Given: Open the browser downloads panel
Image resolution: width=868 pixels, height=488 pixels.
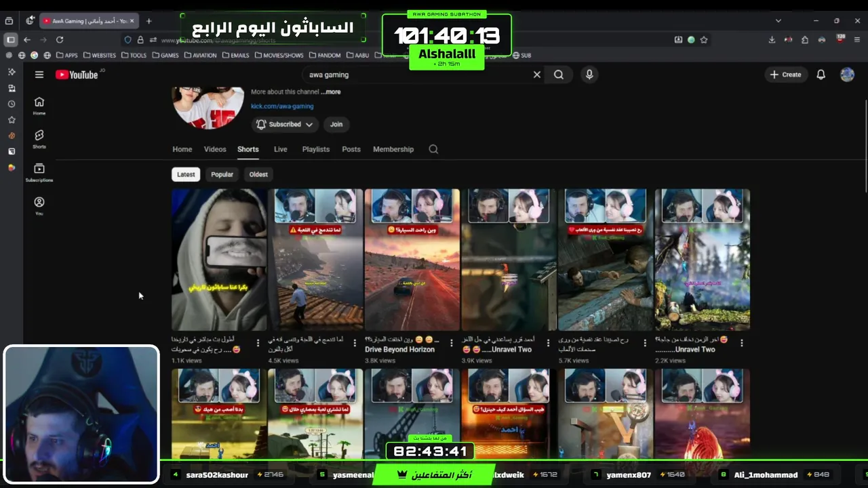Looking at the screenshot, I should coord(772,40).
